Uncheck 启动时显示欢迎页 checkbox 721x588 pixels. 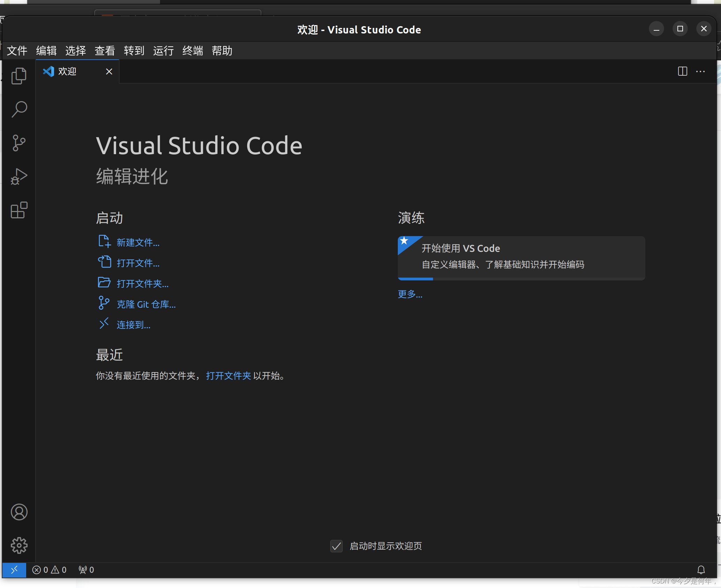[x=336, y=546]
